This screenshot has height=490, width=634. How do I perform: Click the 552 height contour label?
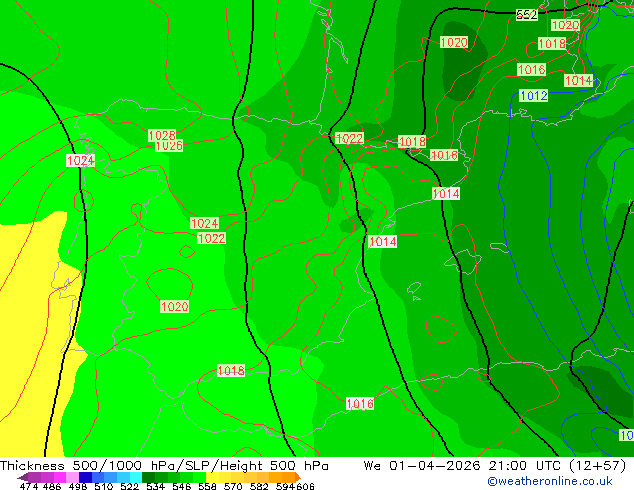(527, 15)
